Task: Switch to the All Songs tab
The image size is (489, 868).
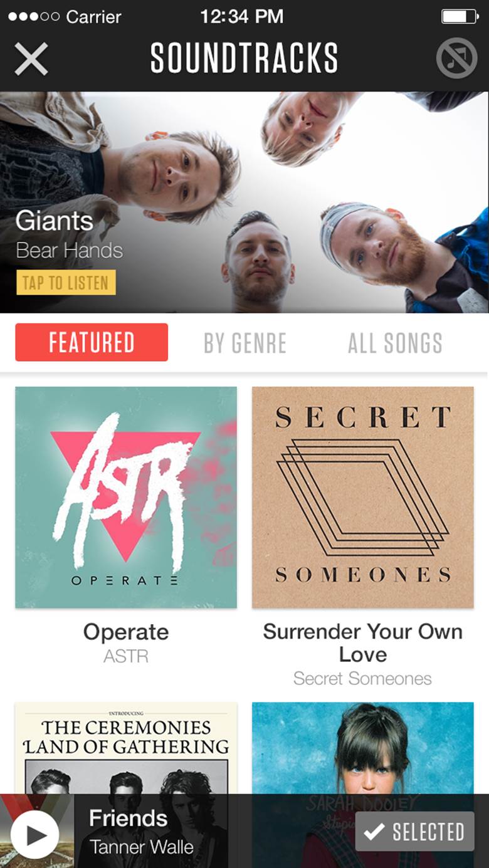Action: (x=395, y=343)
